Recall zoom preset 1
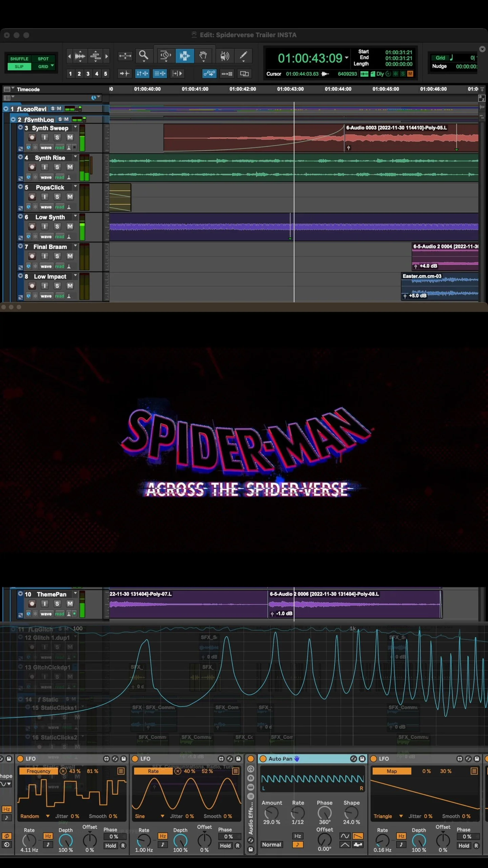The image size is (488, 868). click(x=70, y=74)
